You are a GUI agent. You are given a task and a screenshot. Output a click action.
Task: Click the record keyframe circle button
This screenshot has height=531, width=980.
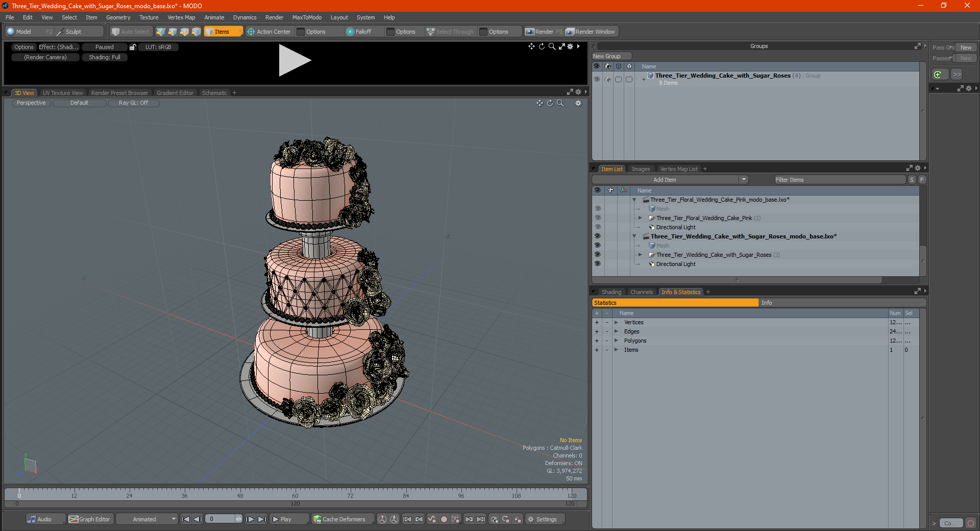point(444,519)
